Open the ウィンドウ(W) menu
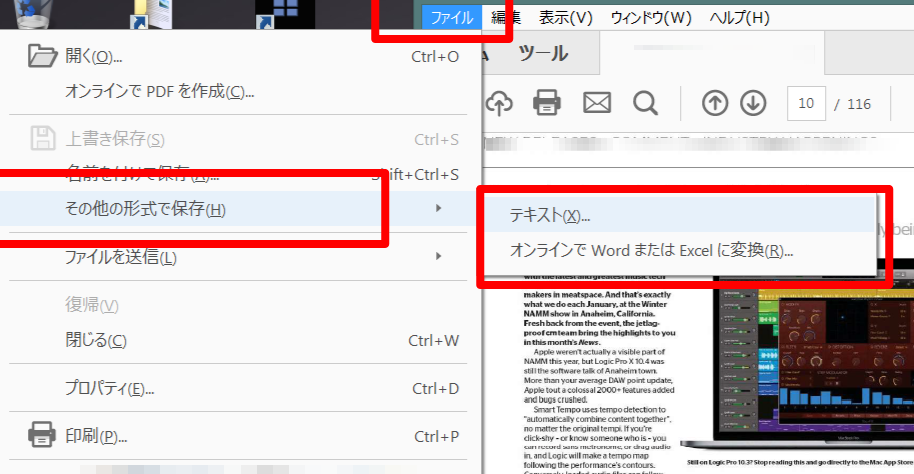Image resolution: width=914 pixels, height=474 pixels. 651,17
